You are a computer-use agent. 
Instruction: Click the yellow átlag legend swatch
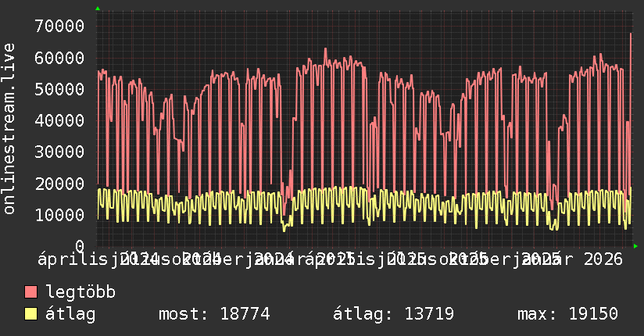(x=30, y=313)
